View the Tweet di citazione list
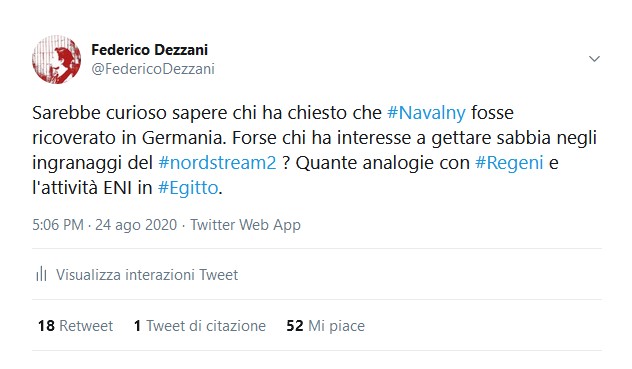 [200, 325]
